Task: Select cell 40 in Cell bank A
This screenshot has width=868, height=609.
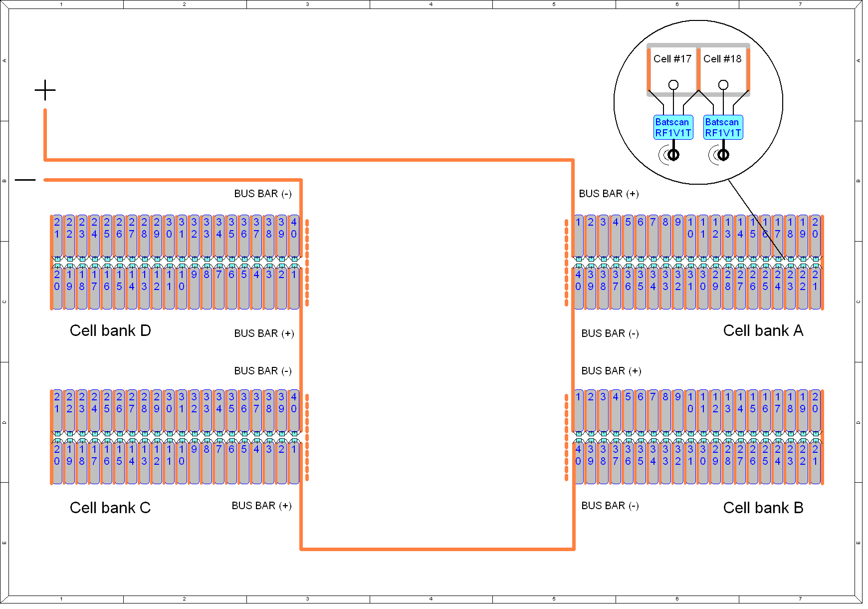Action: 578,289
